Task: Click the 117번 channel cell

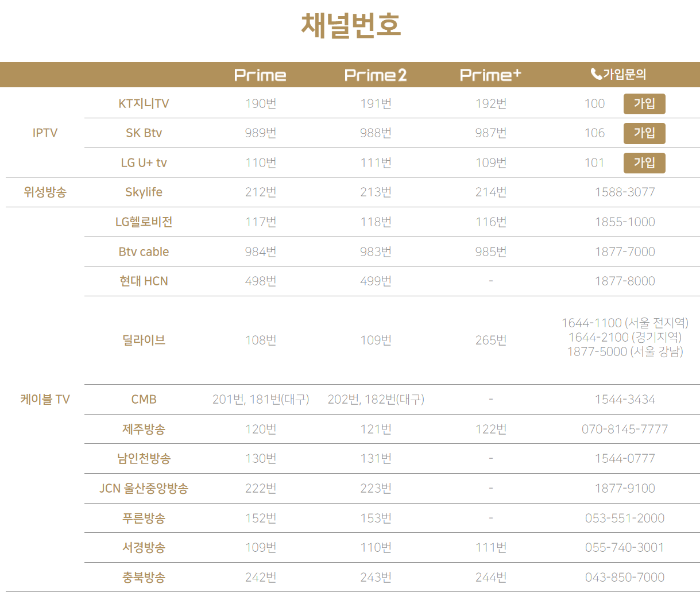Action: [261, 222]
